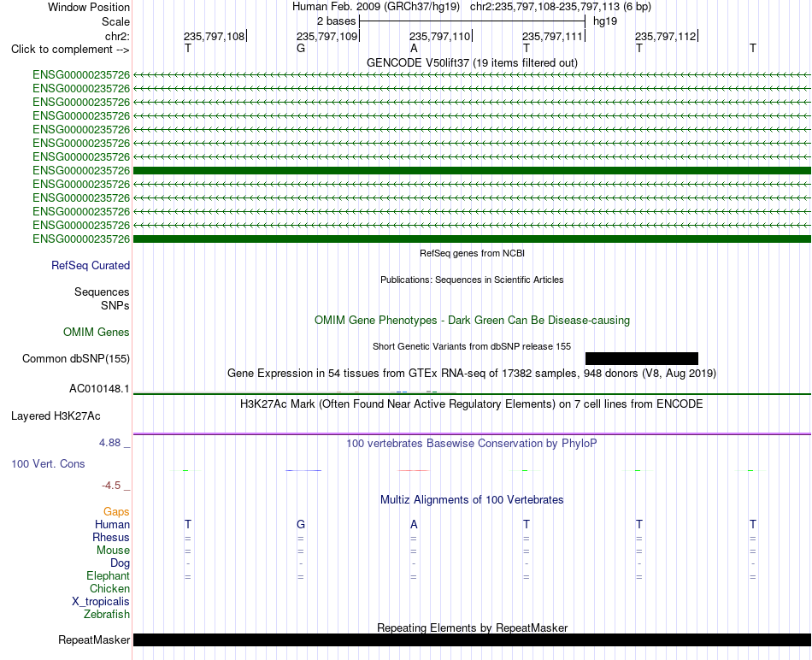
Task: Click the Publications Sequences in Scientific Articles title
Action: click(472, 280)
